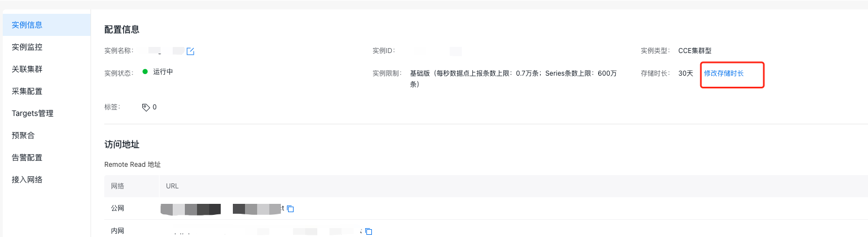The image size is (868, 237).
Task: Click the URL column header
Action: (x=172, y=186)
